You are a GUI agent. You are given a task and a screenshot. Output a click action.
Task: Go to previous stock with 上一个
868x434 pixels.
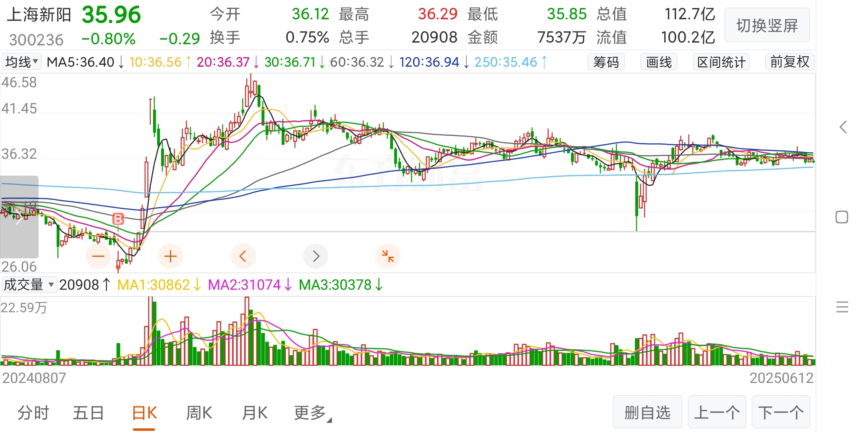(x=717, y=412)
